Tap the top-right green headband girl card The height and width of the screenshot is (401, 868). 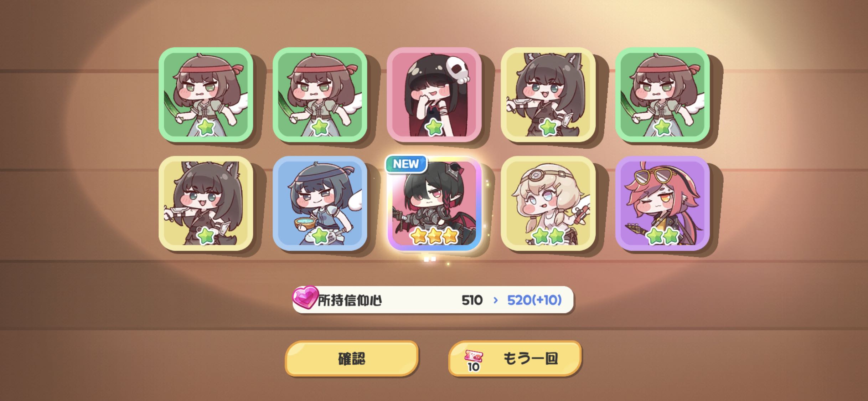click(x=662, y=94)
